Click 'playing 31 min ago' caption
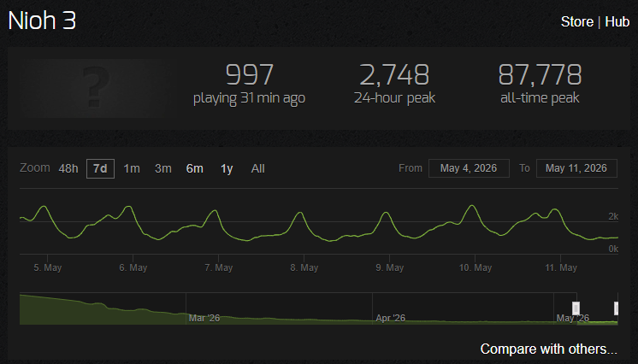This screenshot has height=364, width=638. click(x=249, y=98)
